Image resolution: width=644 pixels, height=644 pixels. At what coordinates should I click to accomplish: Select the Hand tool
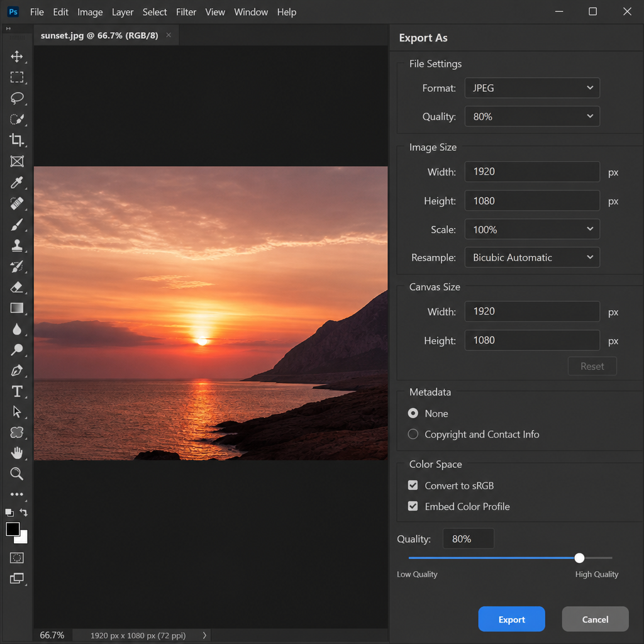[x=16, y=453]
